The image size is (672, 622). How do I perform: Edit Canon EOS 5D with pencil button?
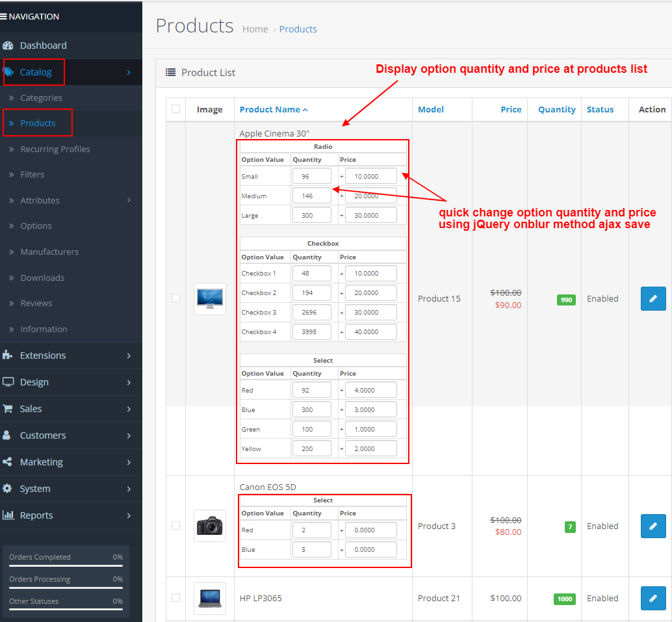(653, 526)
